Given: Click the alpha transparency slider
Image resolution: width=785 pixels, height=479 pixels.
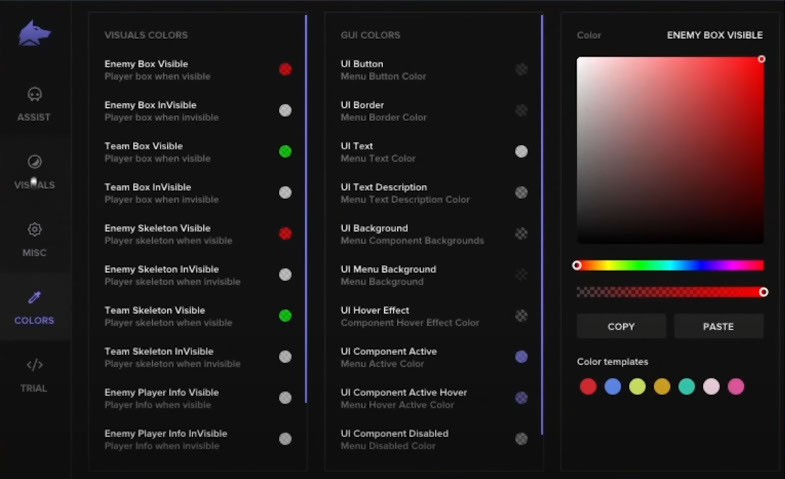Looking at the screenshot, I should (670, 292).
